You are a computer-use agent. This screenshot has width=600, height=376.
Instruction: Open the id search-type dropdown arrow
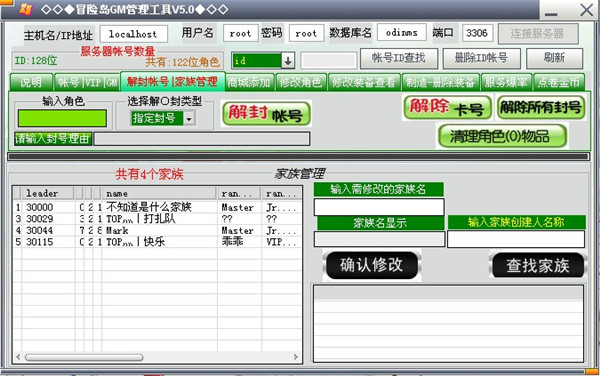coord(288,60)
